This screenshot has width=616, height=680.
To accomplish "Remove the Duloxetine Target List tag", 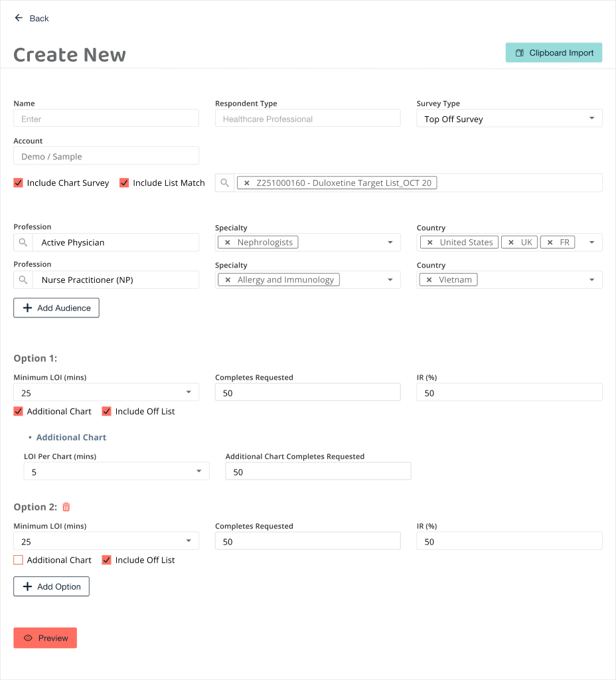I will point(247,183).
